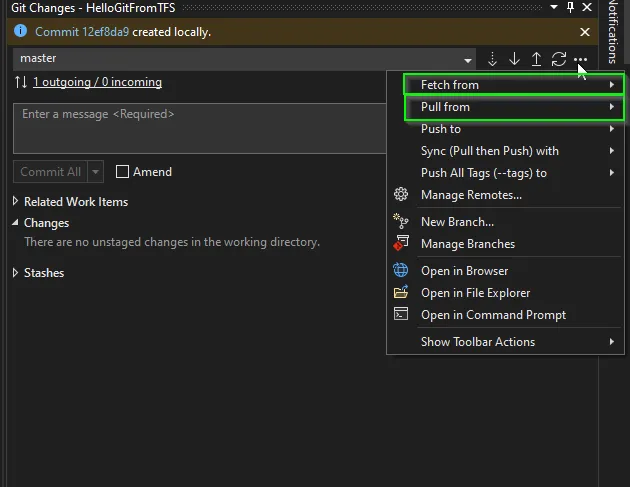This screenshot has height=487, width=630.
Task: Dismiss the commit created notification
Action: (x=585, y=32)
